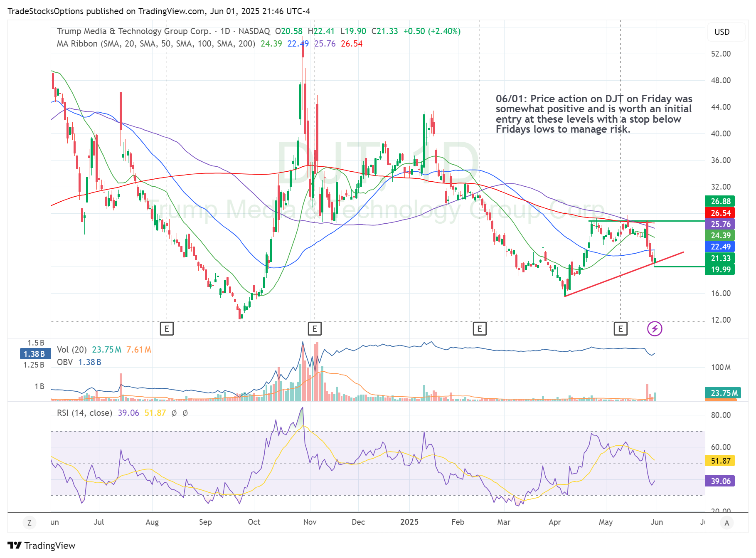Click the 1.38B OBV scale label

(x=34, y=354)
